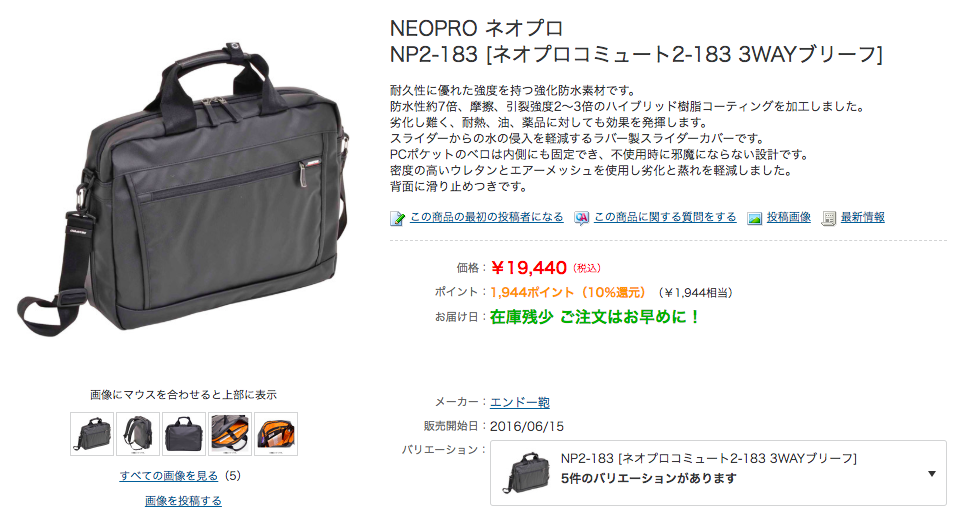Click the Q&A question icon
Screen dimensions: 965x517
tap(581, 218)
